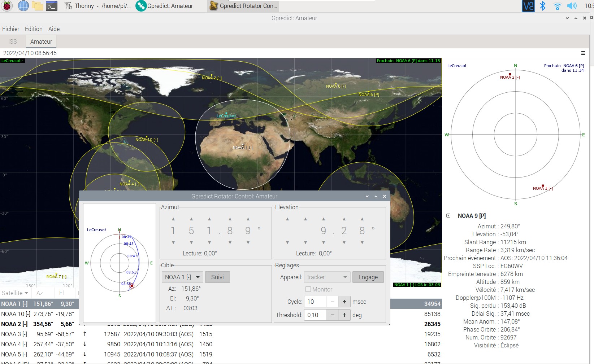Decrease azimuth hundredths digit with down arrow

click(x=248, y=242)
